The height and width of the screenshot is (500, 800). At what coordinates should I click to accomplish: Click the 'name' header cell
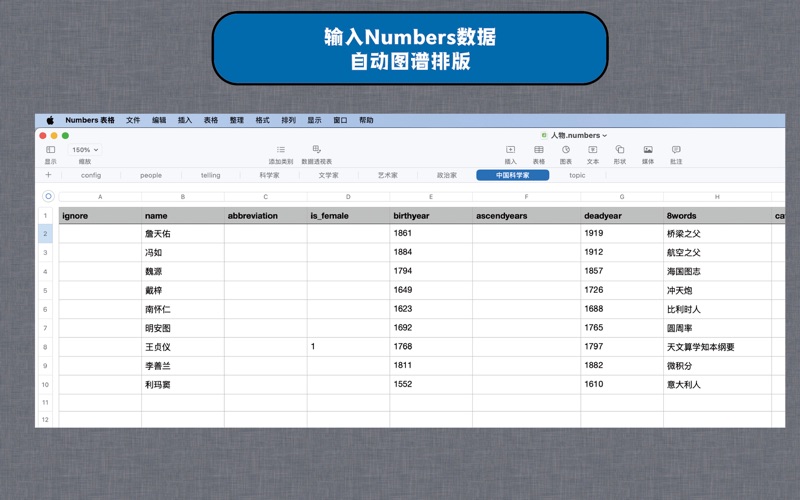click(x=183, y=216)
